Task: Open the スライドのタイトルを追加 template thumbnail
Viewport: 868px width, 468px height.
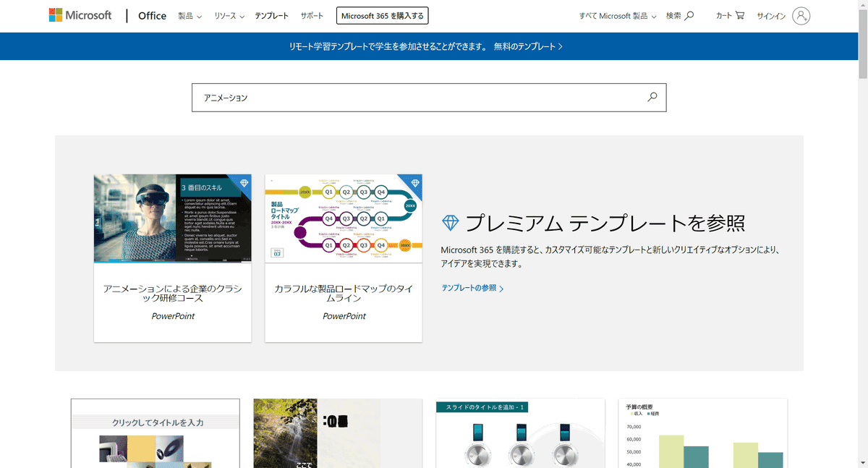Action: 520,433
